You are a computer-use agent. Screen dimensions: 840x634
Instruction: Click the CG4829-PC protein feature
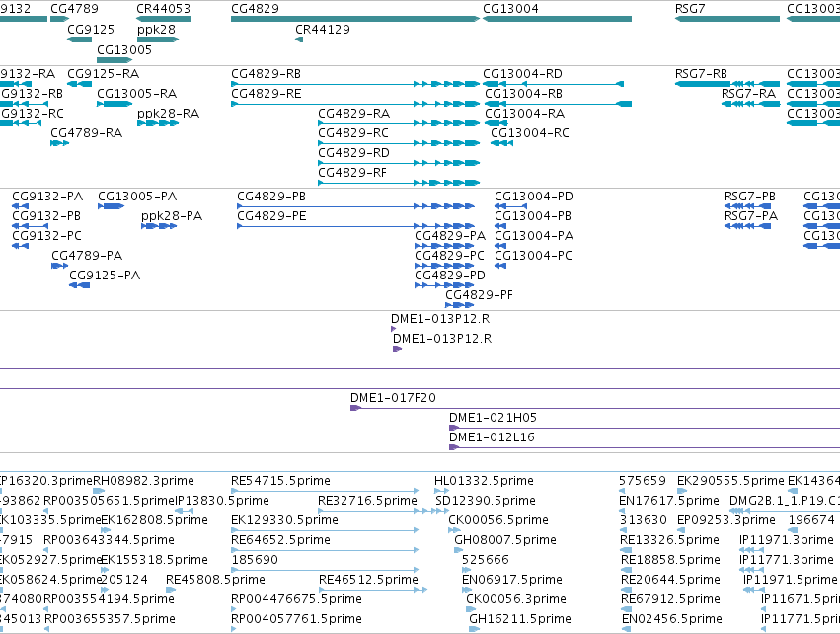tap(444, 266)
